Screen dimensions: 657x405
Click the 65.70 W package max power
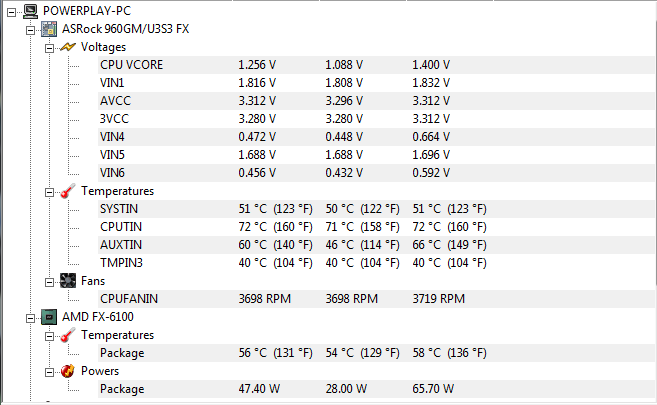coord(433,389)
